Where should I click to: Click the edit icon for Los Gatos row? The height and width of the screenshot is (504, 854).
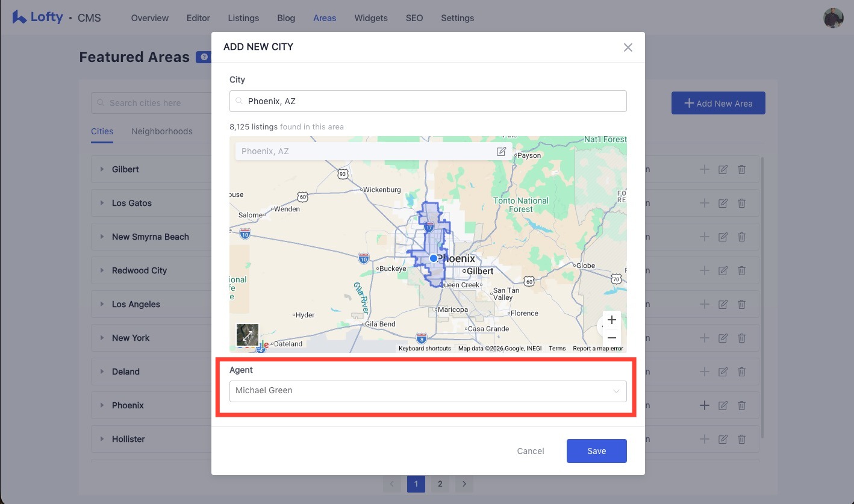pos(723,204)
